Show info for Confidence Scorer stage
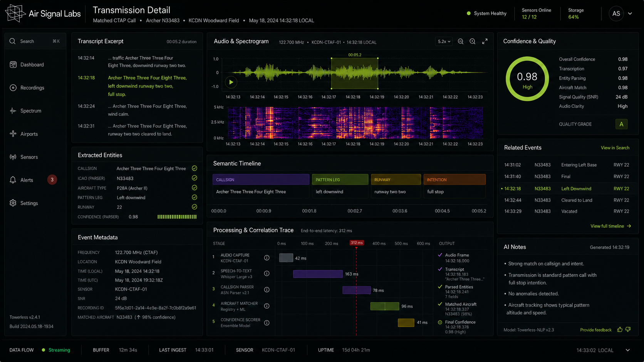This screenshot has width=644, height=362. click(267, 323)
